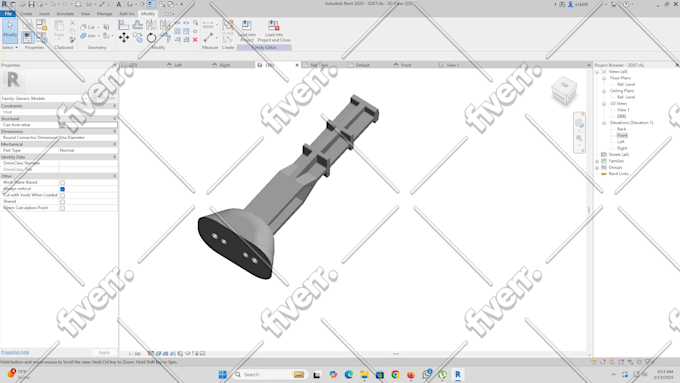Open the Manage ribbon tab
Viewport: 680px width, 383px height.
click(x=105, y=14)
